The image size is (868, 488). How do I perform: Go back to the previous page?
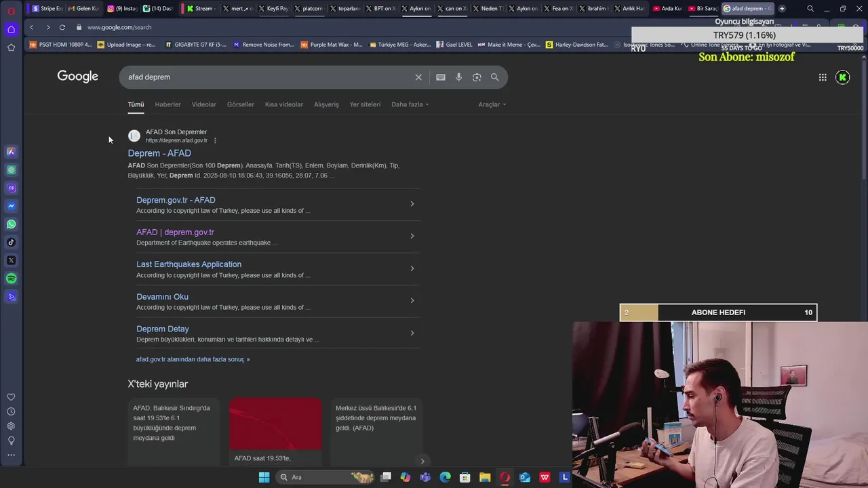pos(32,27)
